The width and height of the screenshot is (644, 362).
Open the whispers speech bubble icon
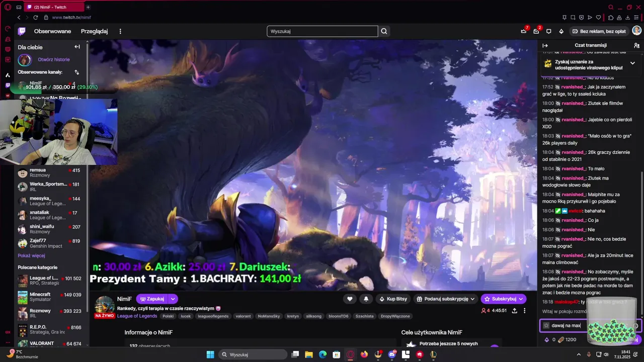click(x=549, y=31)
